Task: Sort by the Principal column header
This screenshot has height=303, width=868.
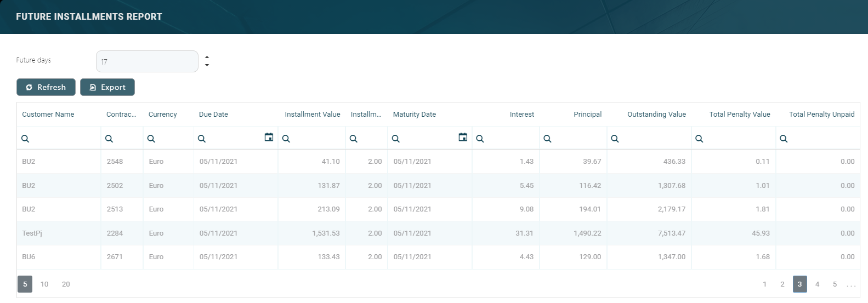Action: [x=587, y=115]
